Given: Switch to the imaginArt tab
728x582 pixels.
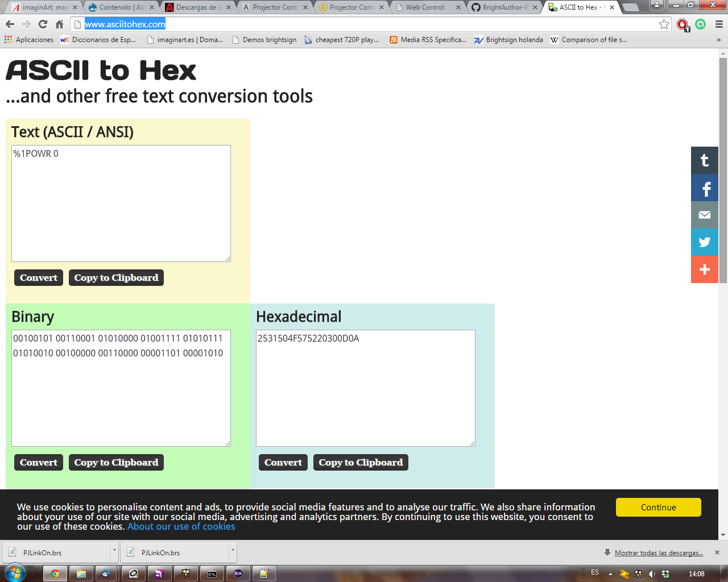Looking at the screenshot, I should (44, 7).
